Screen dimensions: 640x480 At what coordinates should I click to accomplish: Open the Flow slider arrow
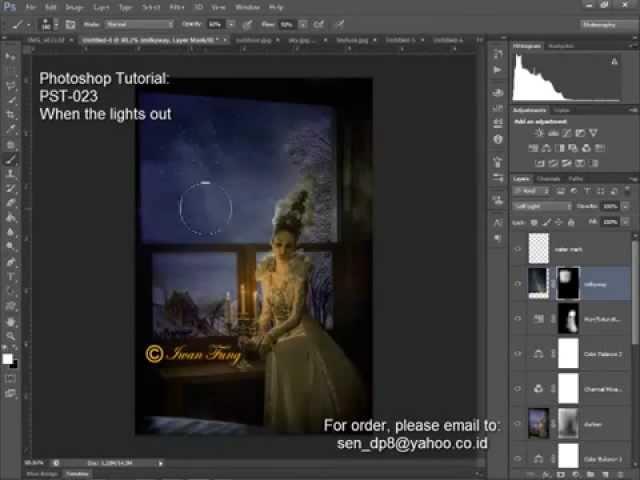coord(303,24)
